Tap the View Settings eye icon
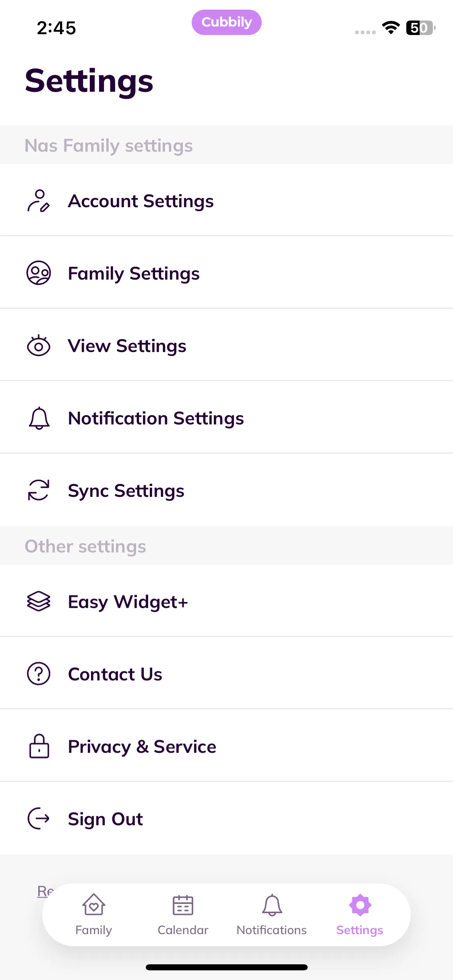The image size is (453, 980). (x=39, y=346)
